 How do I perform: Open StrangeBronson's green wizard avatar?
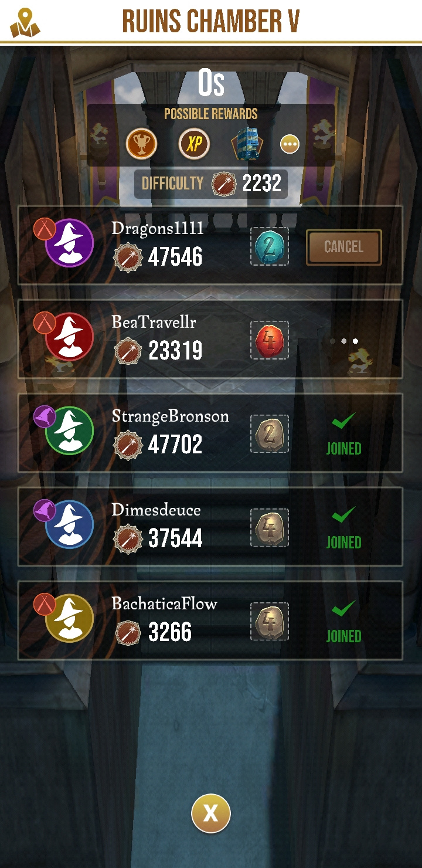69,430
